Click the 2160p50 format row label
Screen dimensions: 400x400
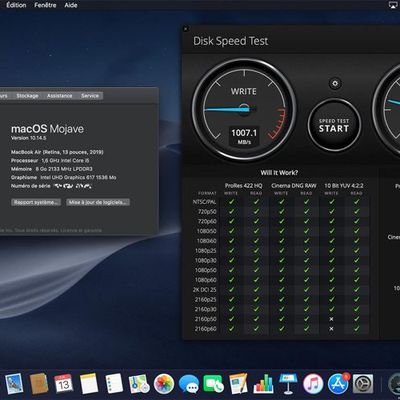206,319
